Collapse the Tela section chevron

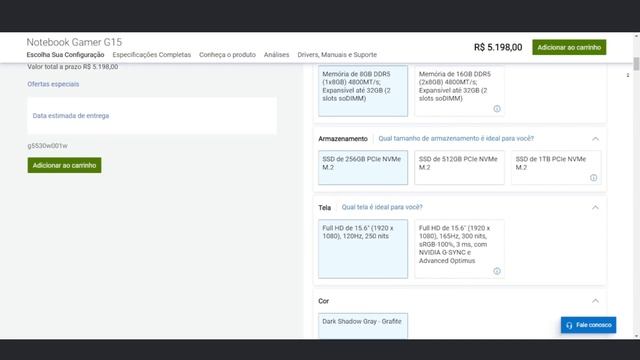[x=596, y=207]
